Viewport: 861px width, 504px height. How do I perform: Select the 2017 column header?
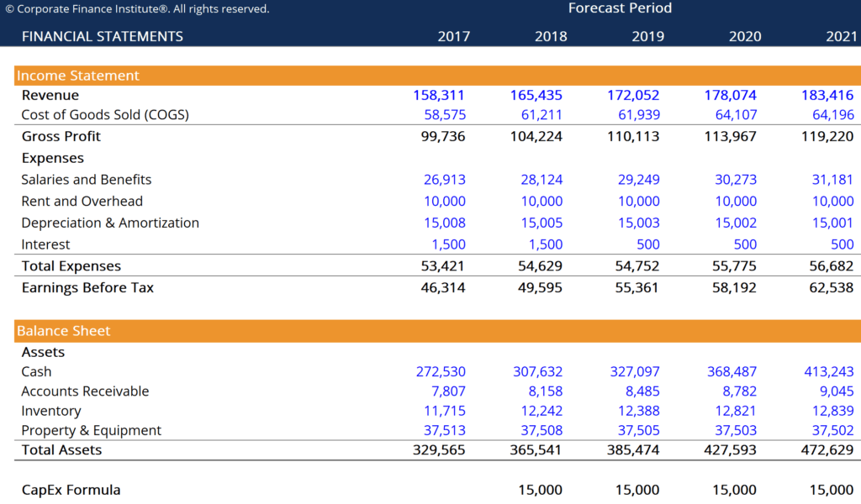(454, 36)
